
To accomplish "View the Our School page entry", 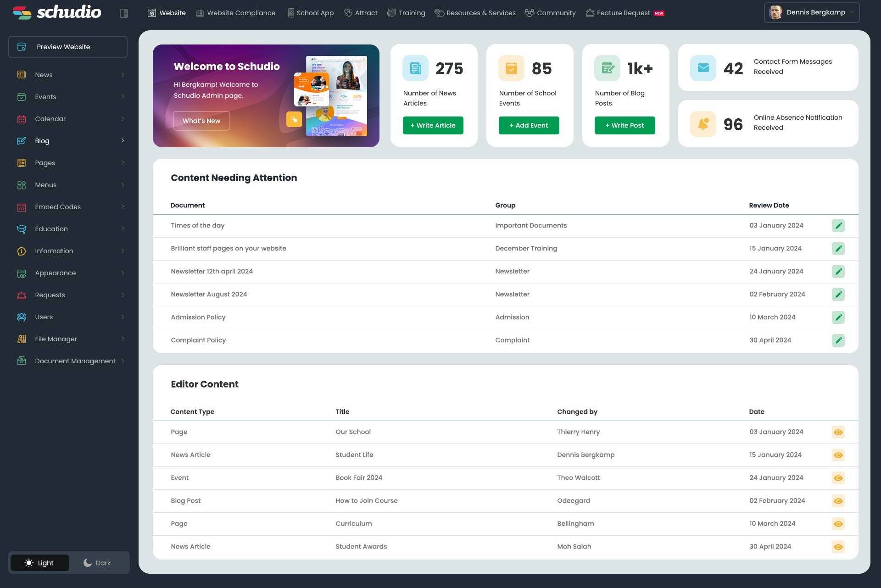I will 838,432.
